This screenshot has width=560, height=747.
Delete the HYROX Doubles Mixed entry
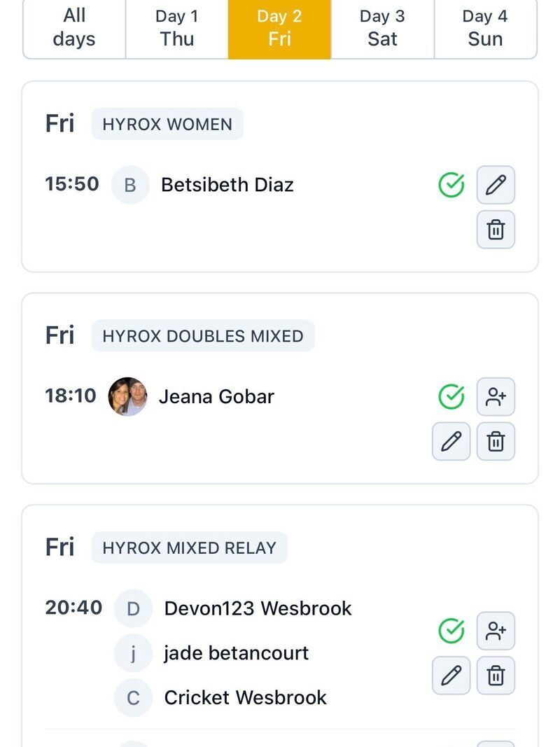coord(496,441)
